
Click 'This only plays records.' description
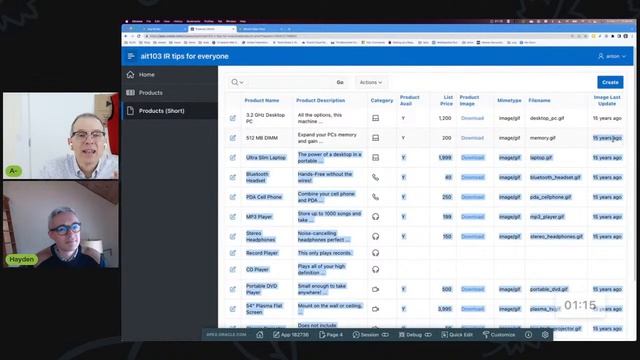coord(324,253)
